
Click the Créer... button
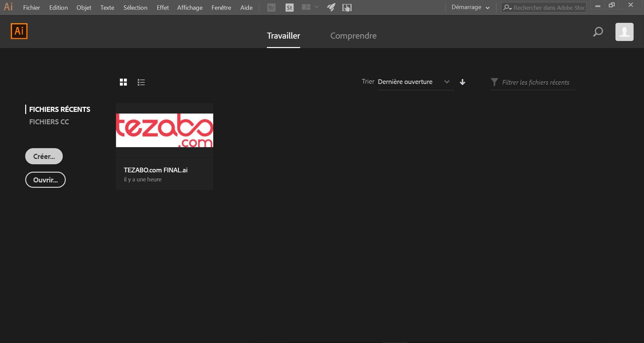pyautogui.click(x=44, y=156)
